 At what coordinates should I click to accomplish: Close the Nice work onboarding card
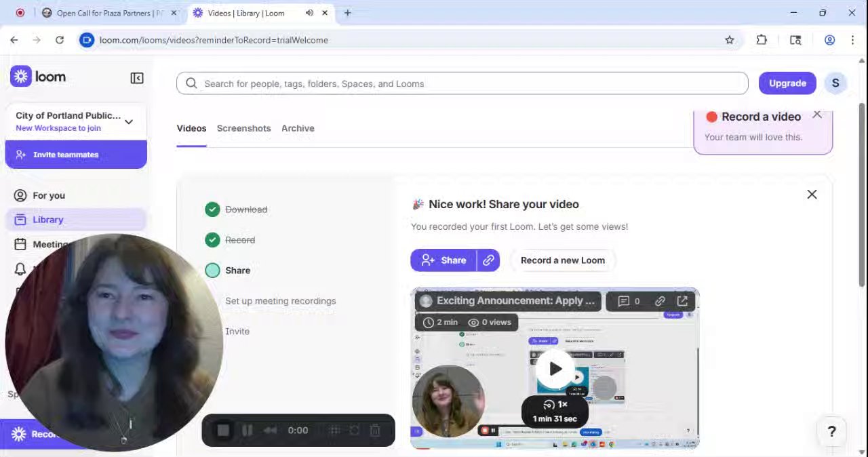click(x=812, y=195)
